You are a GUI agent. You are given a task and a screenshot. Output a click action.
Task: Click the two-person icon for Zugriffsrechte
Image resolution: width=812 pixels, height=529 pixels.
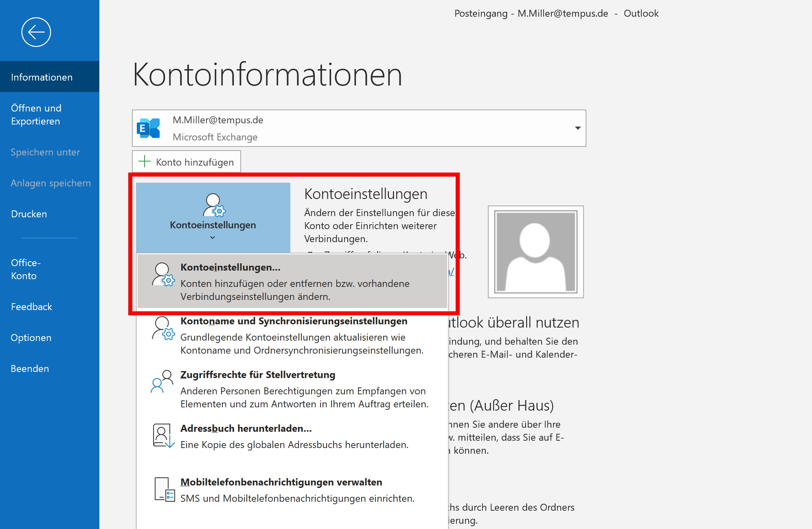tap(162, 381)
